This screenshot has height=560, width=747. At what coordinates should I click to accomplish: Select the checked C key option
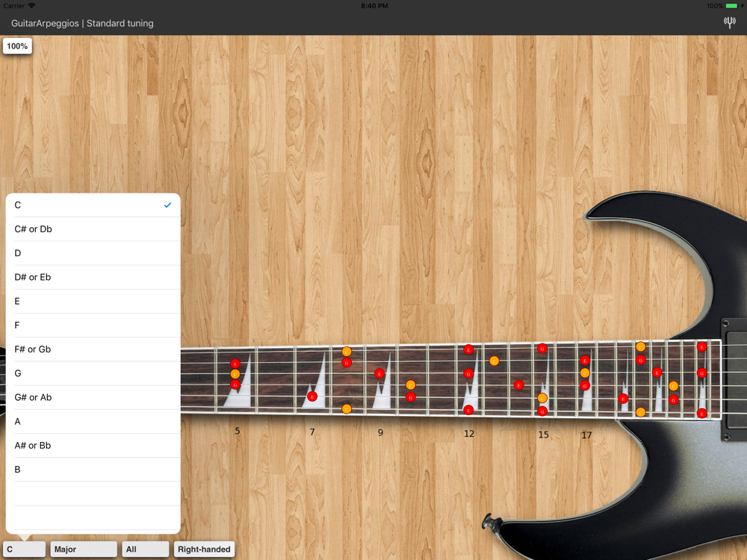click(93, 205)
